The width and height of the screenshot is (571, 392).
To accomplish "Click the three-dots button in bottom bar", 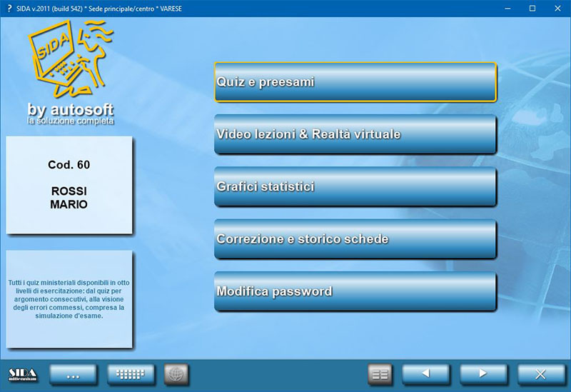I will [73, 374].
